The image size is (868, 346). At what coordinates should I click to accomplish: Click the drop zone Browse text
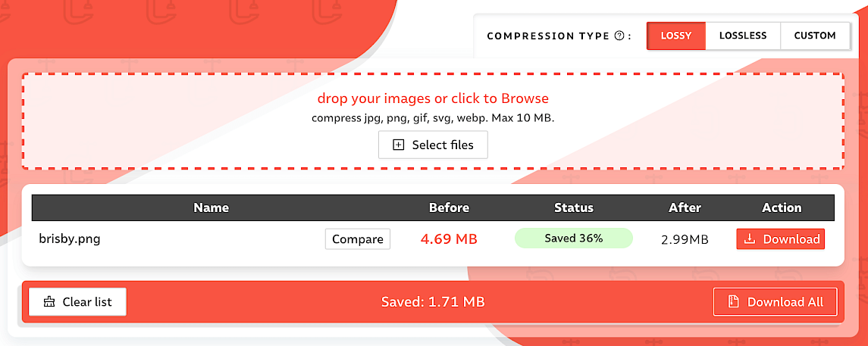[433, 98]
